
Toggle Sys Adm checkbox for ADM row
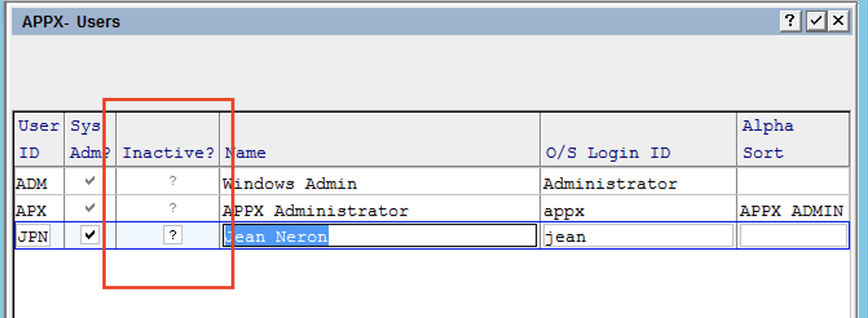pyautogui.click(x=90, y=182)
